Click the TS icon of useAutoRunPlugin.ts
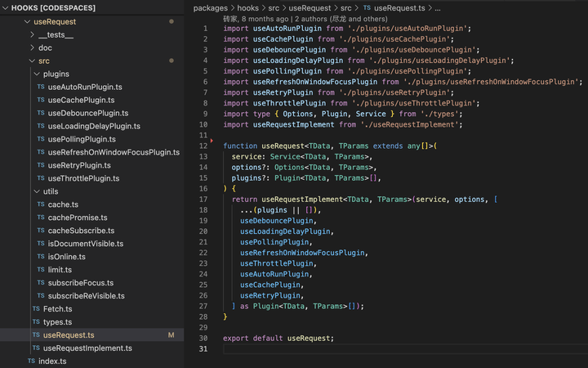This screenshot has width=588, height=368. pyautogui.click(x=40, y=87)
